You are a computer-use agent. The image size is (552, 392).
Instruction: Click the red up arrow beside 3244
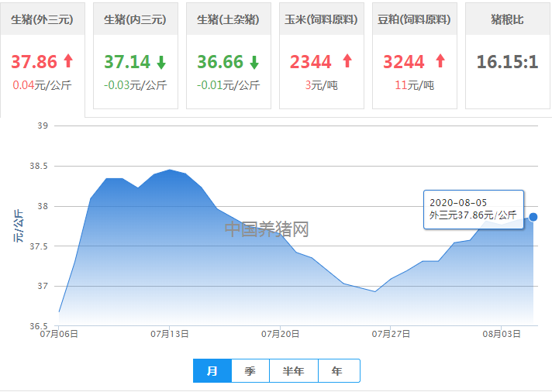coord(440,61)
